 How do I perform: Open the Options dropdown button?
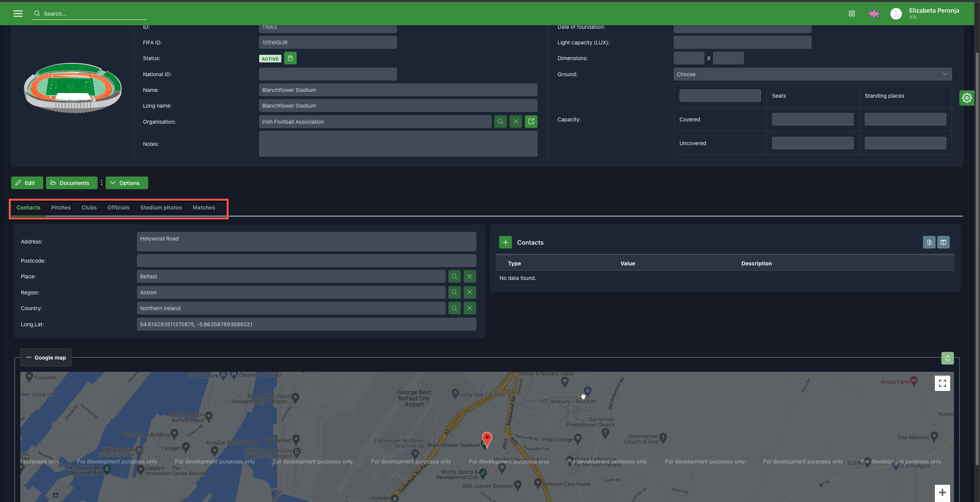pos(126,183)
